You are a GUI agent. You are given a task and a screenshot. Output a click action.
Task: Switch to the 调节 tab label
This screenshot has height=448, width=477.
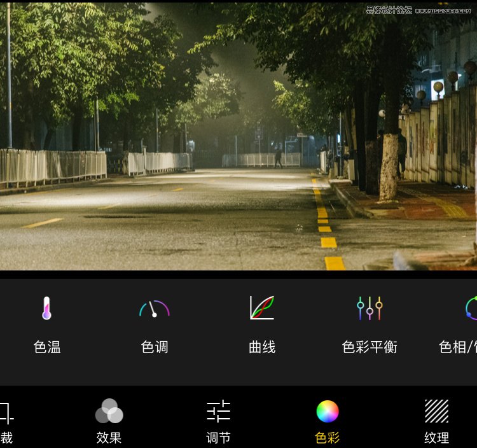coord(218,438)
